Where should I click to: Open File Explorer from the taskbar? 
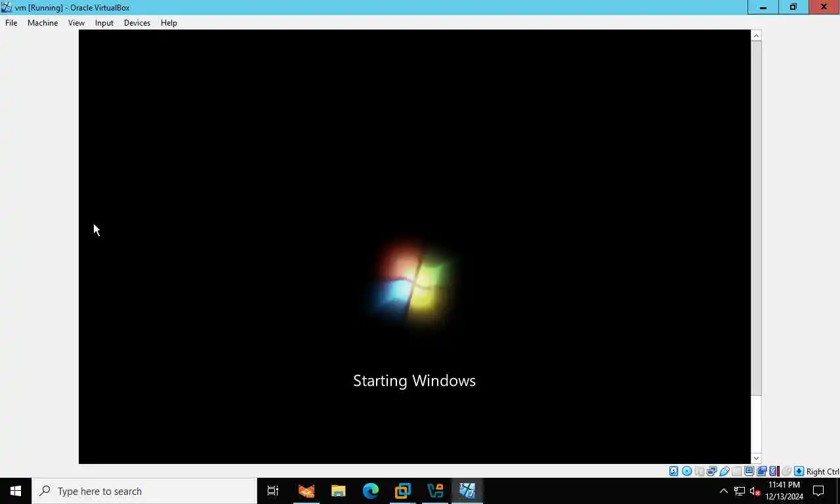click(339, 491)
